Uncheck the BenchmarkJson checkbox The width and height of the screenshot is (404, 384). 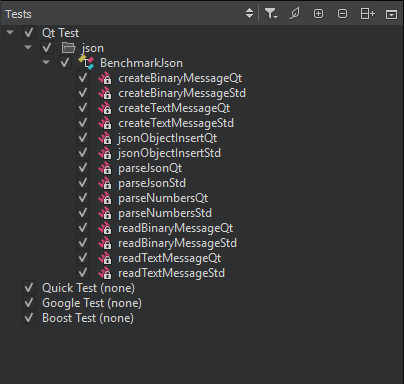click(x=65, y=63)
